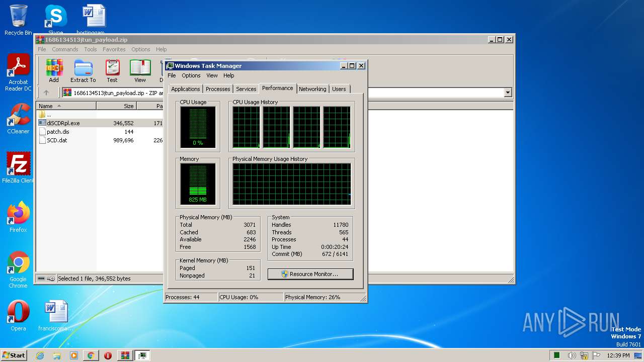Viewport: 644px width, 362px height.
Task: Click Opera icon in taskbar
Action: coord(108,355)
